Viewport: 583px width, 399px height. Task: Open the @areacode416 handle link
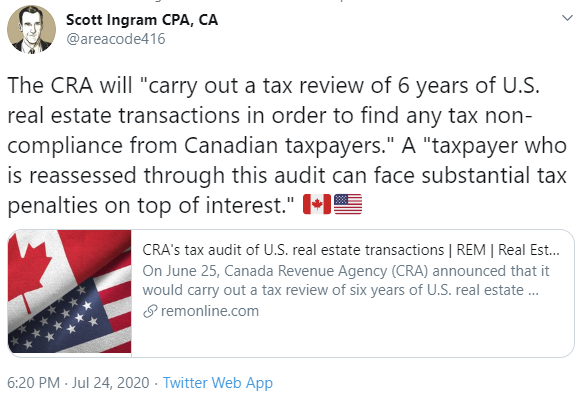point(116,39)
